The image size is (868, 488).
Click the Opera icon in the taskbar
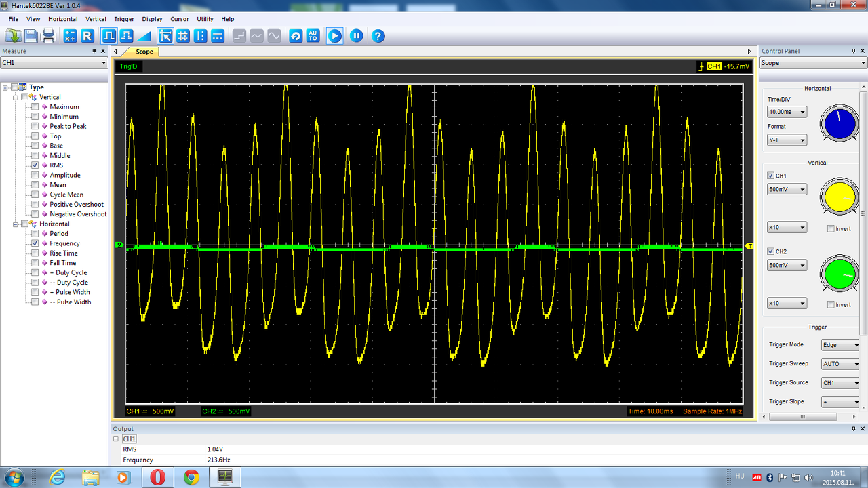[157, 477]
